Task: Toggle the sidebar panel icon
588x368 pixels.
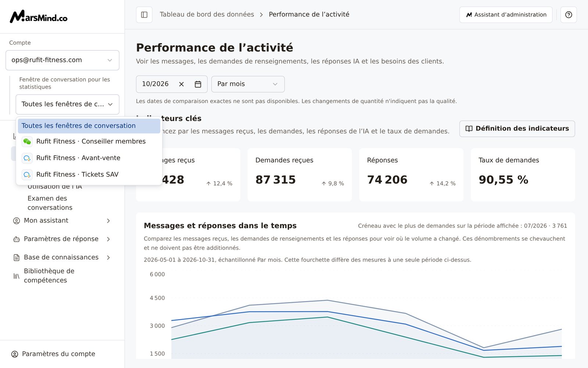Action: [x=144, y=15]
